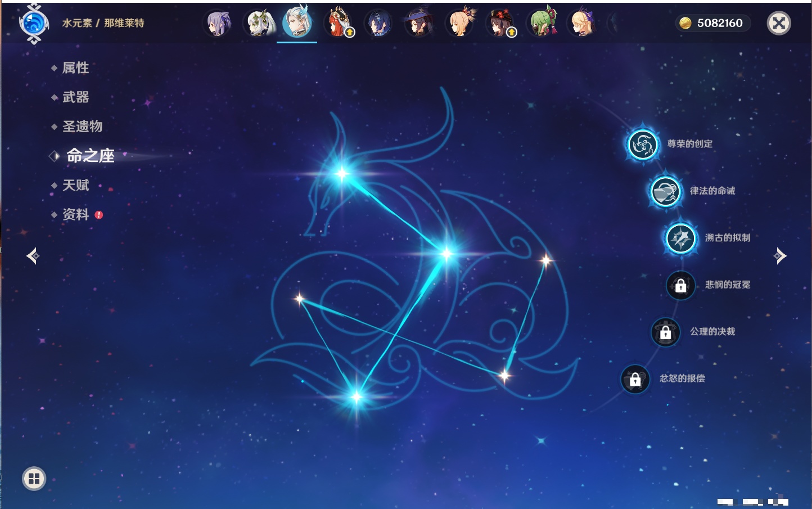Close the character screen with X
This screenshot has width=812, height=509.
[x=779, y=23]
